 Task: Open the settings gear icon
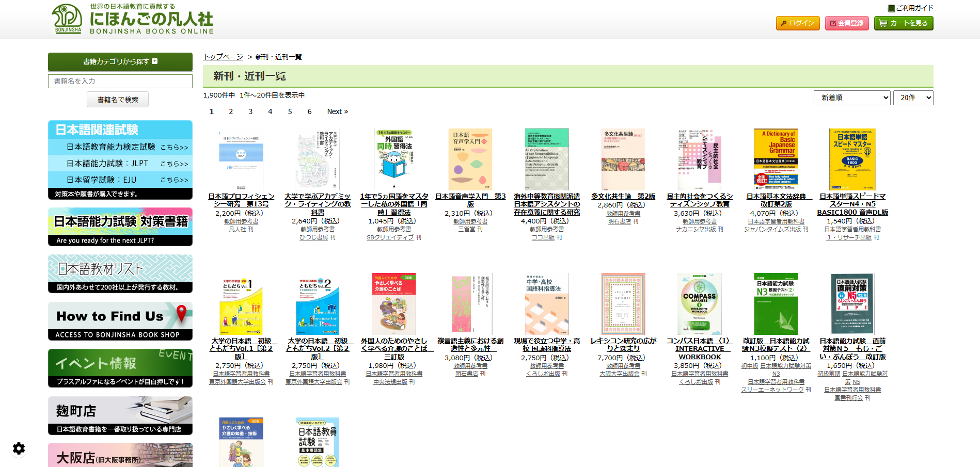click(x=19, y=448)
